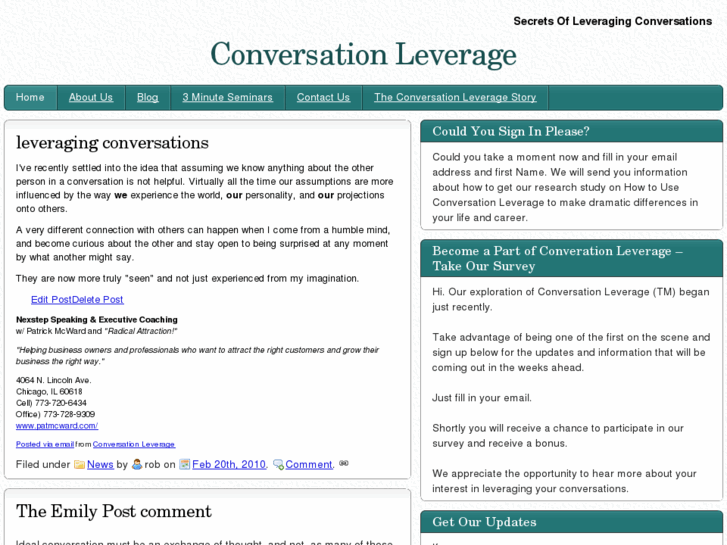Viewport: 727px width, 545px height.
Task: Click the calendar icon beside Feb 20th, 2010
Action: click(x=185, y=464)
